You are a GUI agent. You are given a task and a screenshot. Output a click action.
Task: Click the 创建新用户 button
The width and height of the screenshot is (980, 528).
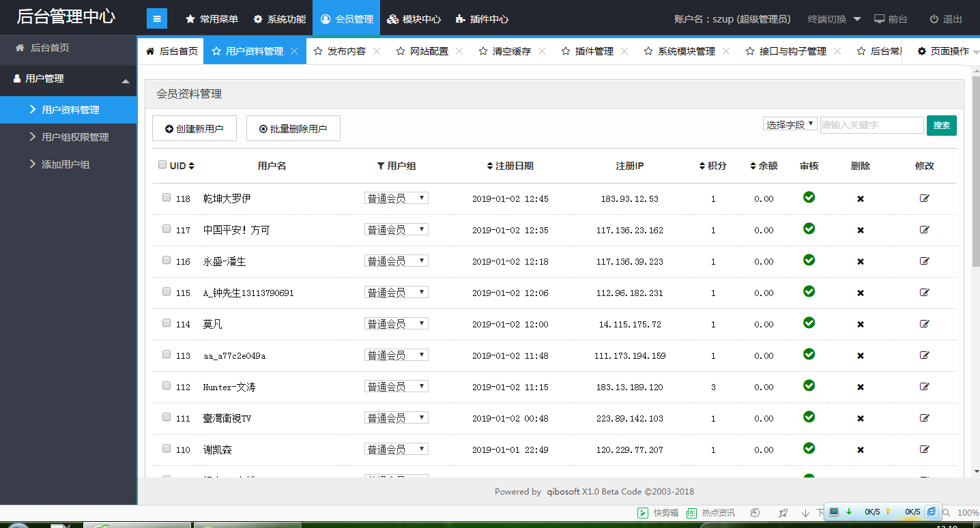[x=194, y=128]
